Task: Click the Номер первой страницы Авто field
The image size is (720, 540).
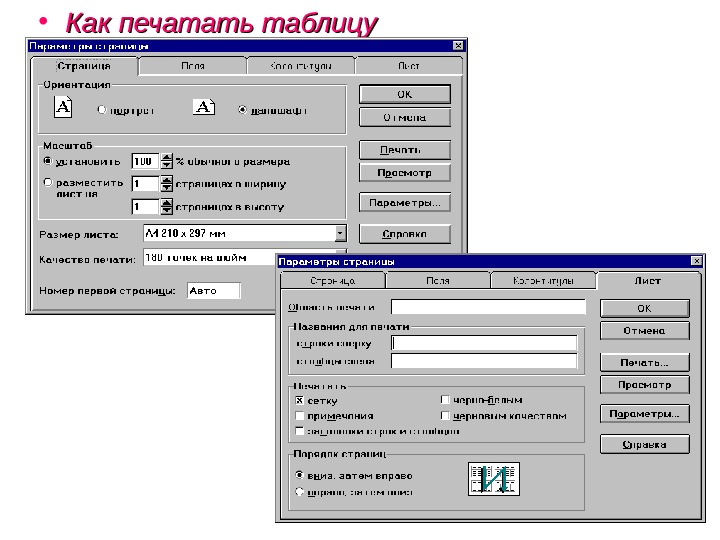Action: pyautogui.click(x=214, y=291)
